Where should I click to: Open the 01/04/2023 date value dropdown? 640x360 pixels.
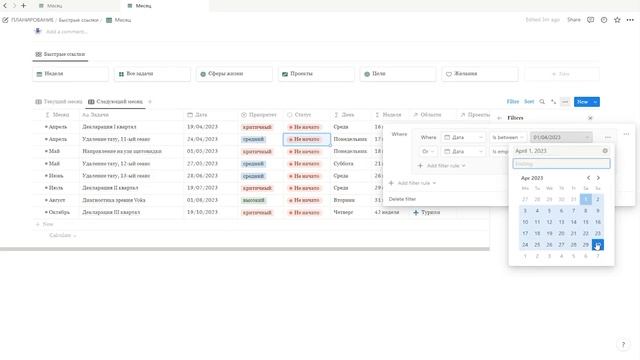561,138
